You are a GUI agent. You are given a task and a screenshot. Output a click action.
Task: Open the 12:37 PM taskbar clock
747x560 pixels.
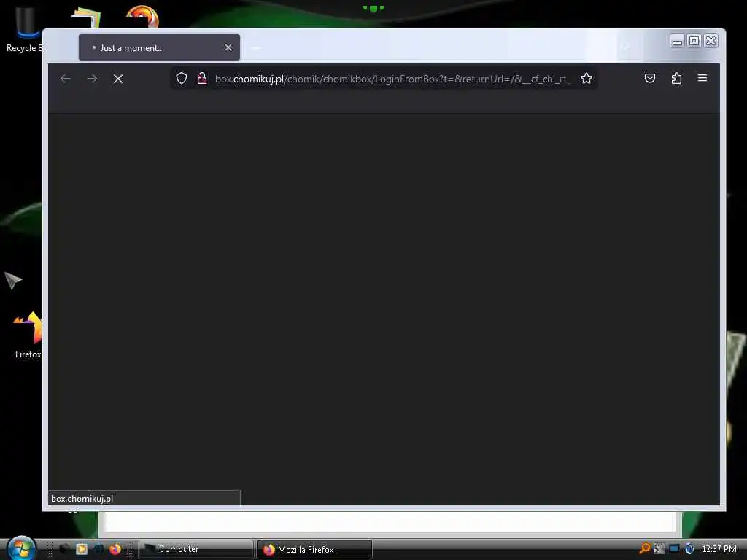coord(719,548)
